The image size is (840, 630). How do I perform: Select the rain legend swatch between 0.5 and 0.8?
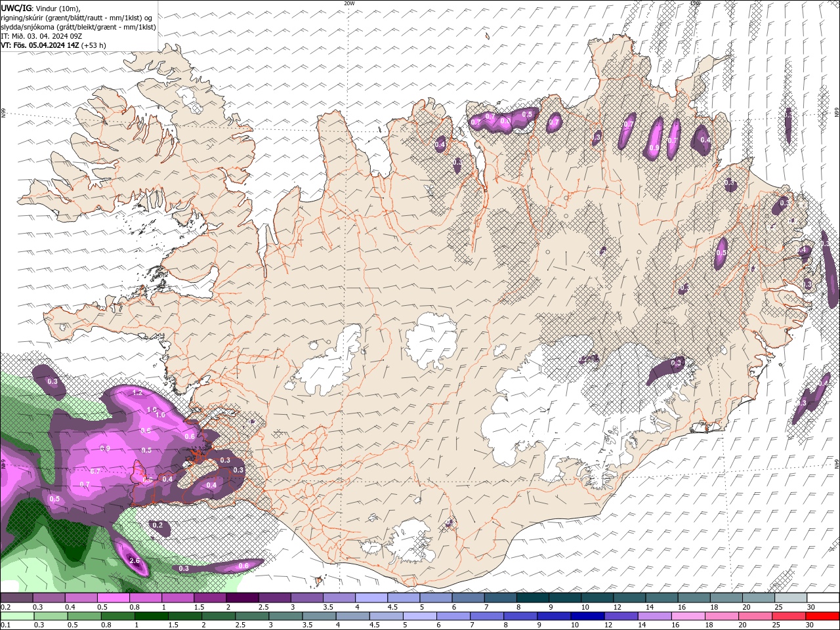(x=85, y=616)
